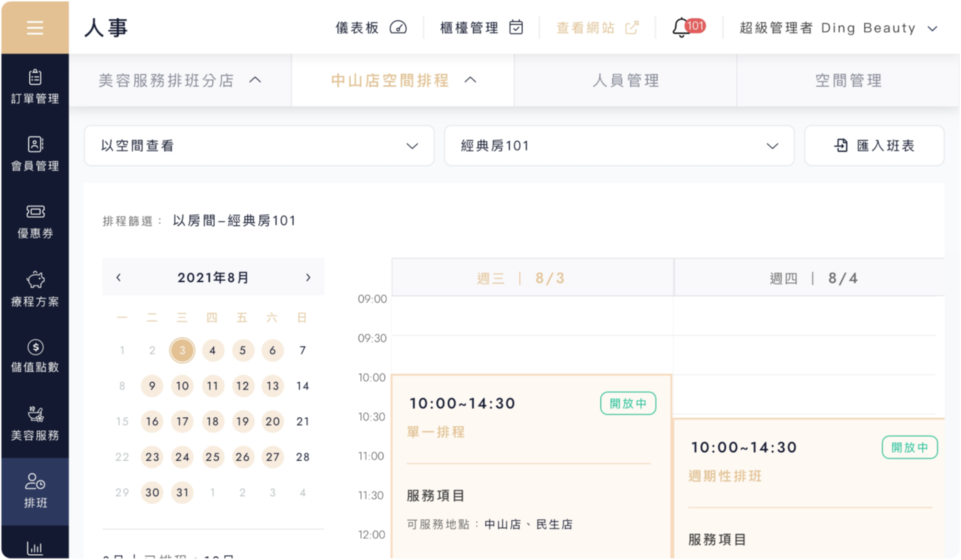The height and width of the screenshot is (560, 961).
Task: Collapse the 中山店空間排程 tab chevron
Action: [470, 80]
